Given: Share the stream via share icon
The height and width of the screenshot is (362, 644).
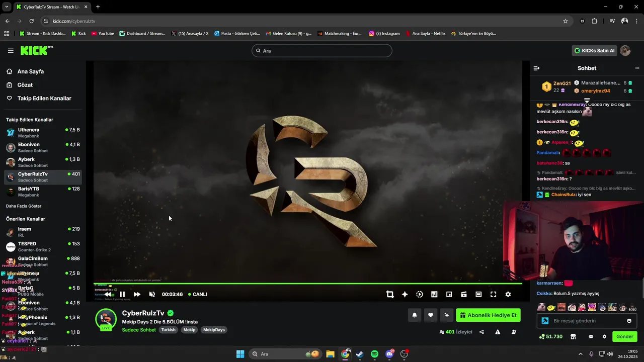Looking at the screenshot, I should pos(481,332).
